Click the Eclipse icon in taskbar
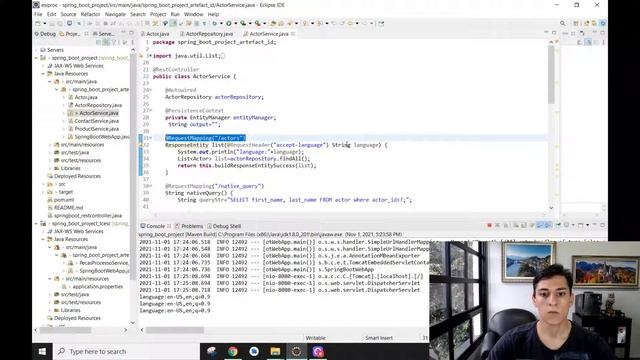 pyautogui.click(x=296, y=351)
